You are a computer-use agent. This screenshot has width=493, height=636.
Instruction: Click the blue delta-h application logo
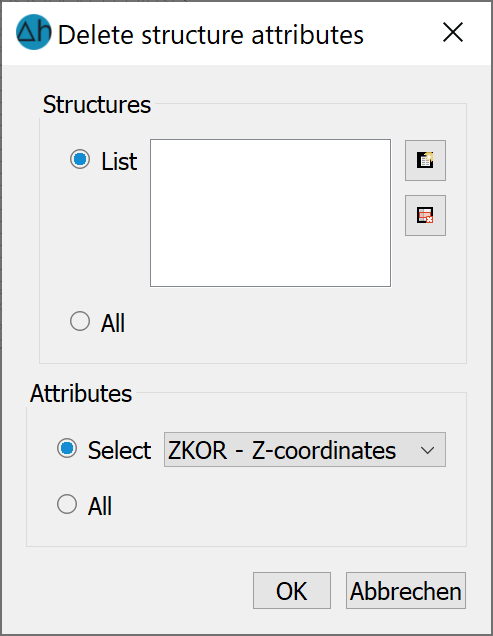pyautogui.click(x=34, y=32)
